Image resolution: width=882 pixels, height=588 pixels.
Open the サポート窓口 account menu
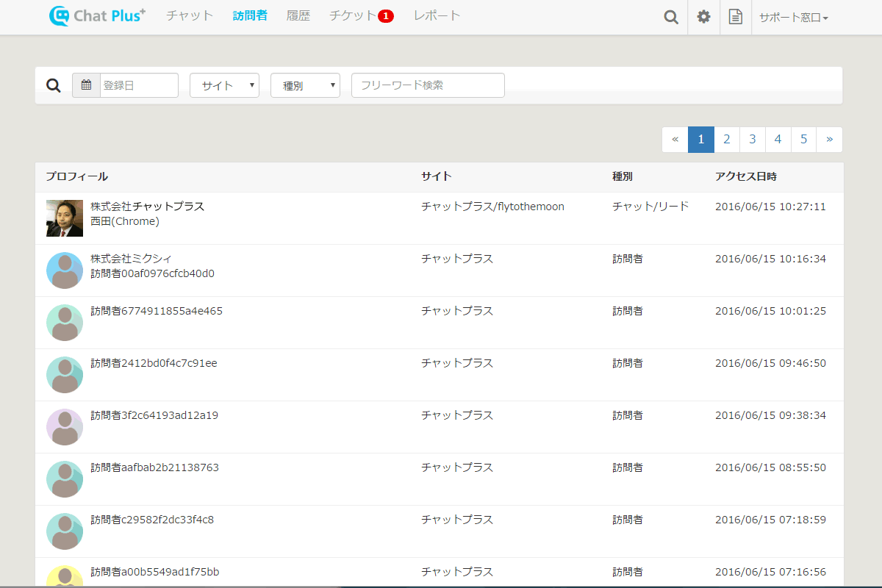pyautogui.click(x=793, y=17)
